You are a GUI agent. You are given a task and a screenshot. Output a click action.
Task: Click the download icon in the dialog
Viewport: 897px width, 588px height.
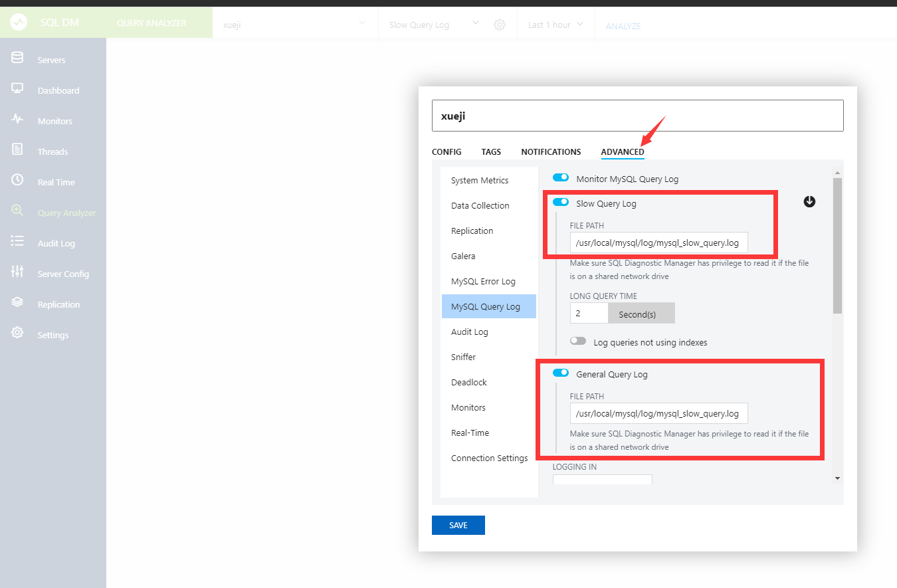pyautogui.click(x=809, y=201)
